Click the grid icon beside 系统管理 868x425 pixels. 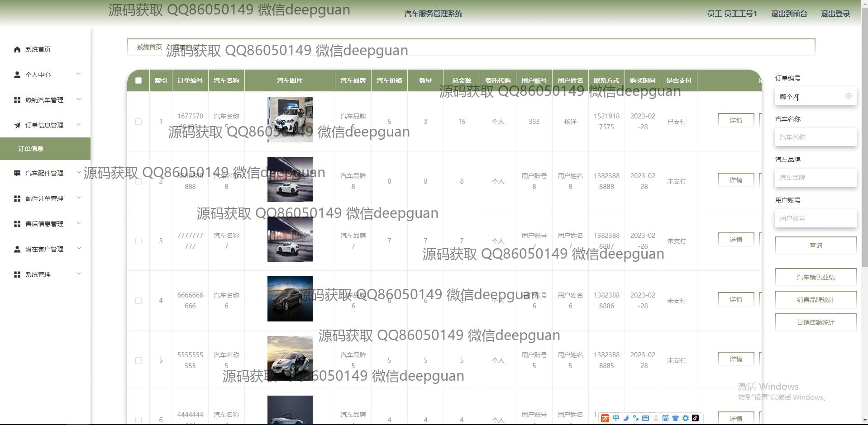tap(17, 274)
